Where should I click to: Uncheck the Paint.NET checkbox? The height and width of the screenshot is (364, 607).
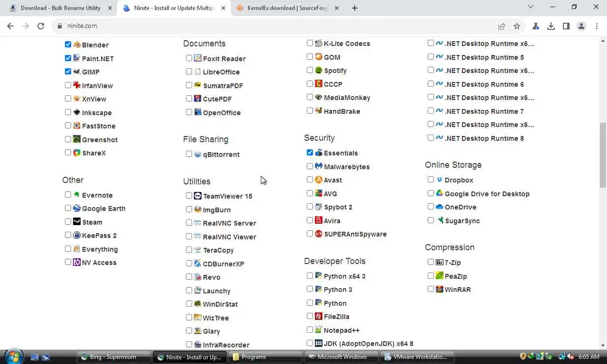coord(68,58)
